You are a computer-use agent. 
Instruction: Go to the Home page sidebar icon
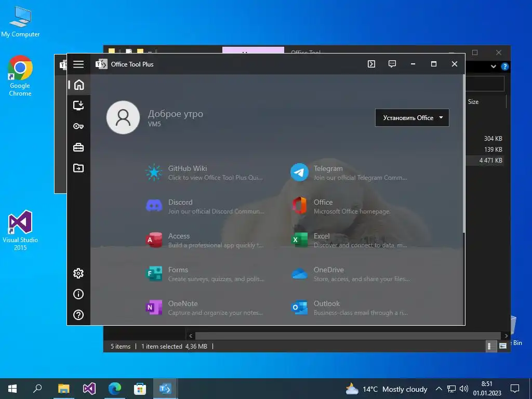tap(79, 85)
